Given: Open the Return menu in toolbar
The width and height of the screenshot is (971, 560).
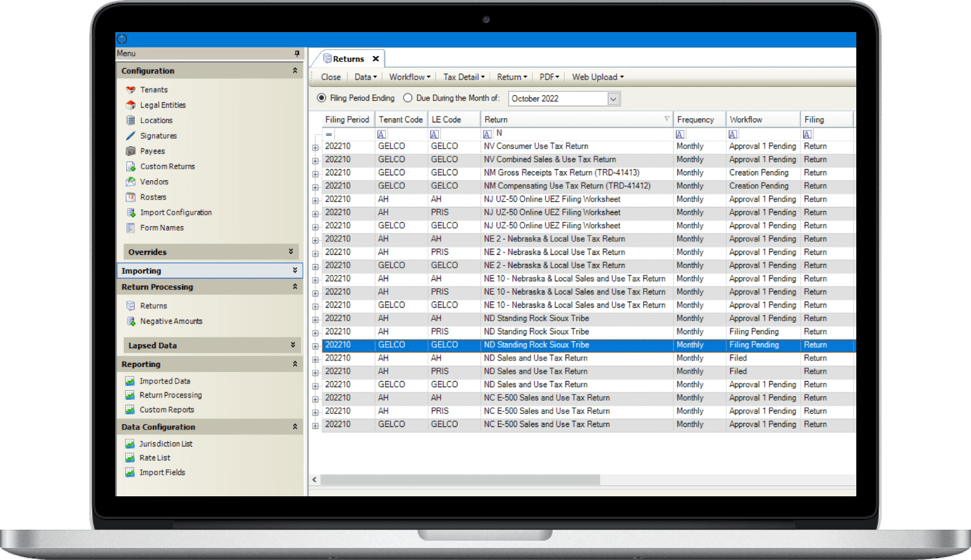Looking at the screenshot, I should click(512, 77).
